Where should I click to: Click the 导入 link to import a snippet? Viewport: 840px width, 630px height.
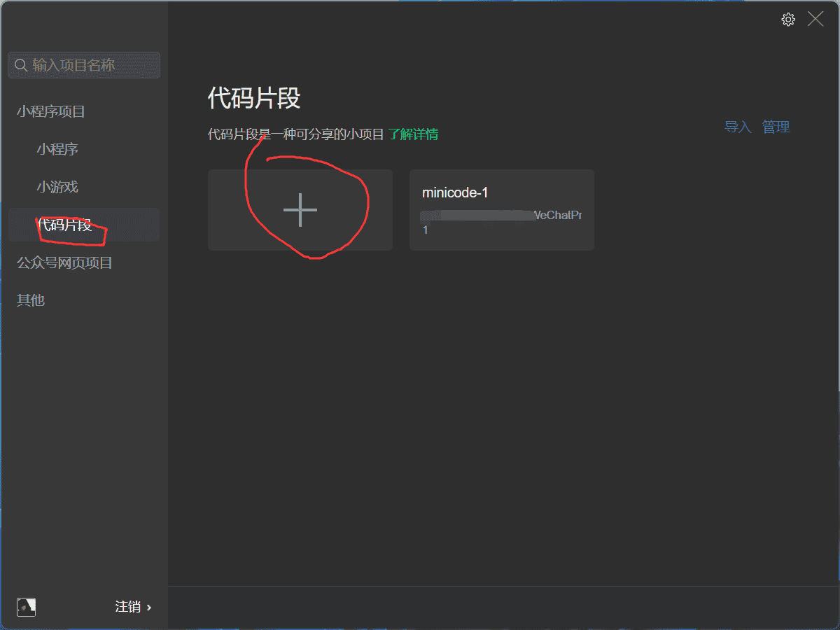point(737,127)
